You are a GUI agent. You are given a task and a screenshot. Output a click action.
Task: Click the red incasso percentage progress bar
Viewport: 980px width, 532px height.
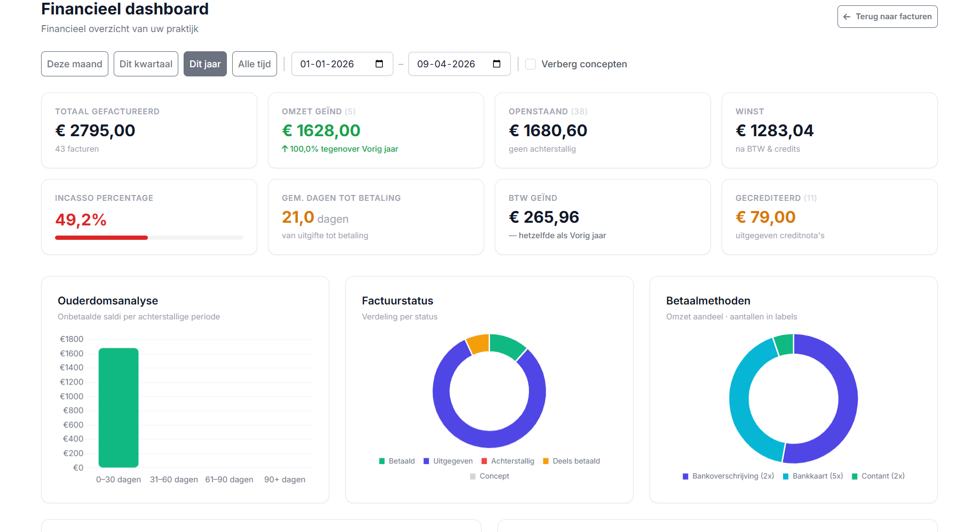101,238
